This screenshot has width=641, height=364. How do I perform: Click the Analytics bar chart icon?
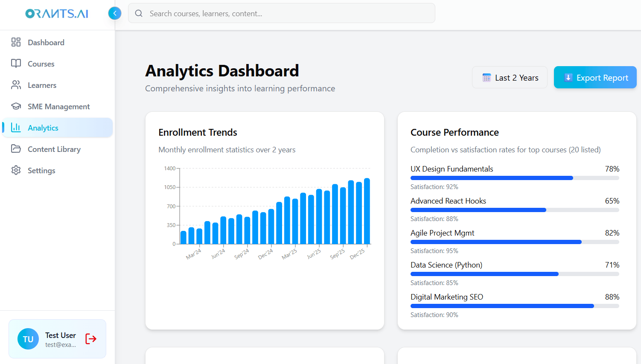[x=16, y=128]
